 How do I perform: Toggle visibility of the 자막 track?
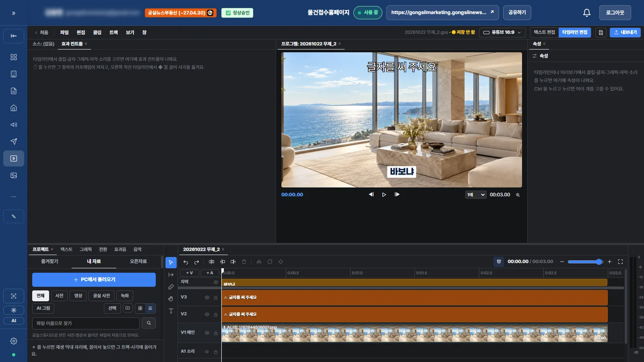216,282
